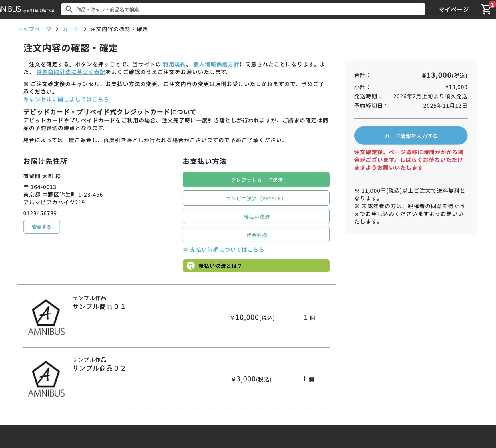The image size is (496, 448).
Task: Click the question icon on 後払い決済とは banner
Action: click(x=190, y=266)
